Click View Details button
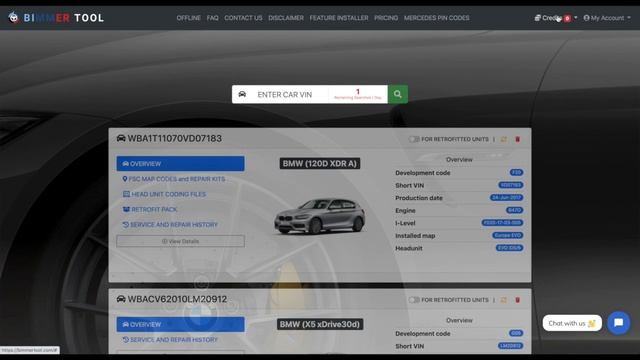640x360 pixels. (x=180, y=241)
